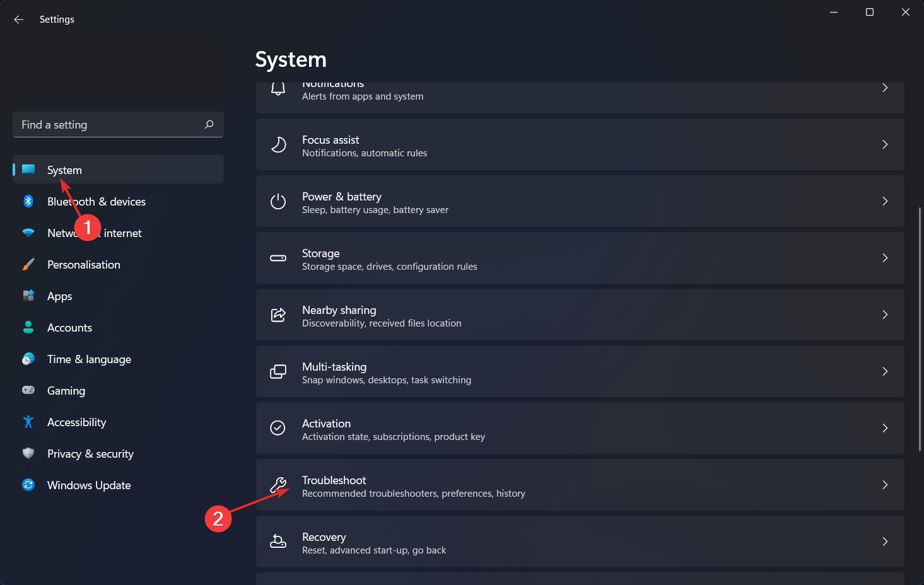Click the chevron on the Activation row
This screenshot has height=585, width=924.
point(885,428)
